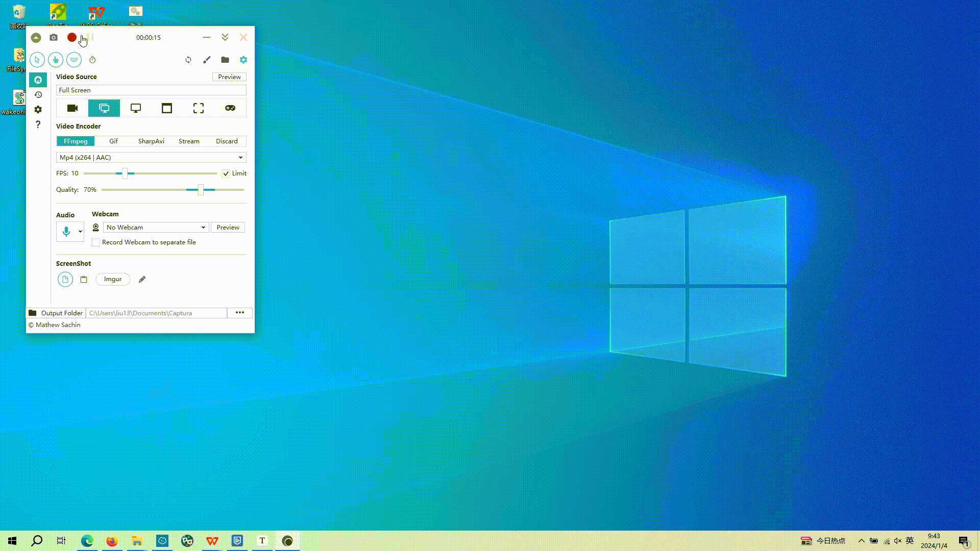Open the No Webcam dropdown
The width and height of the screenshot is (980, 551).
pos(156,228)
